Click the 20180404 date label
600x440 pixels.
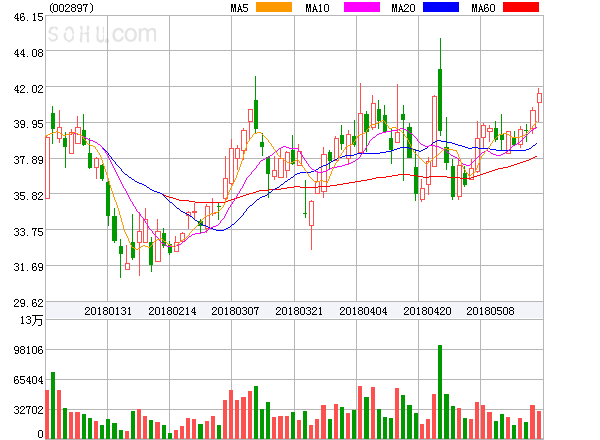click(363, 311)
